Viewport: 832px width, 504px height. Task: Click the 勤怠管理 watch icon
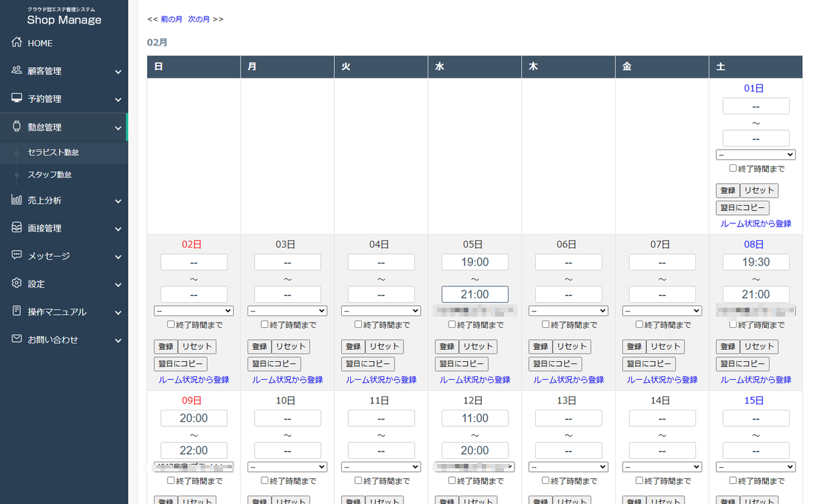point(17,127)
